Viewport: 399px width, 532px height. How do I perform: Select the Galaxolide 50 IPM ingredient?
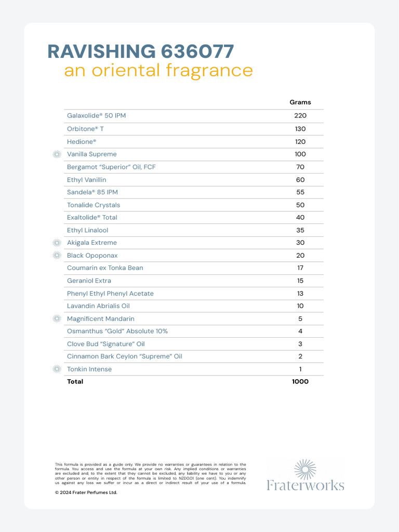coord(96,116)
